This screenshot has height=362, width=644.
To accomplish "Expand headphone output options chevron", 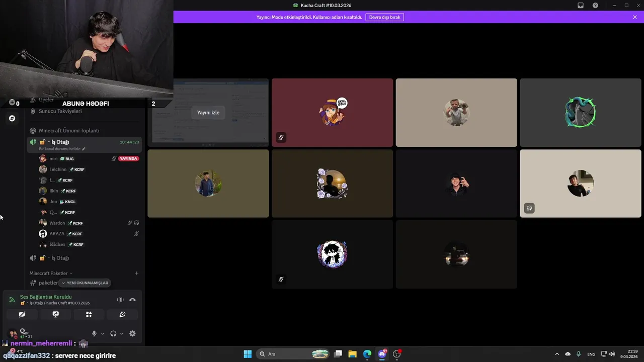I will coord(122,333).
